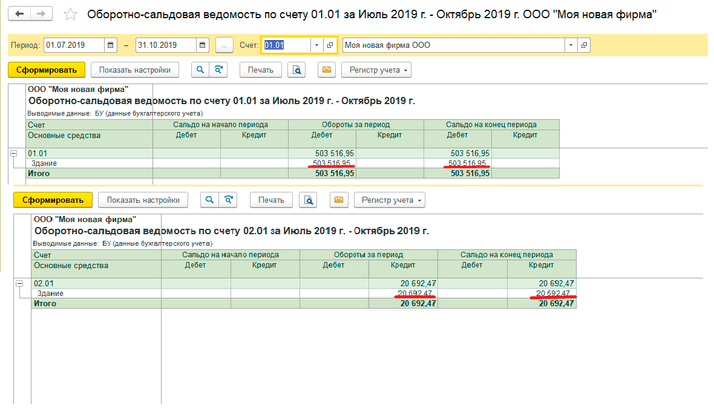Send report by email from upper toolbar
This screenshot has height=417, width=714.
coord(325,71)
